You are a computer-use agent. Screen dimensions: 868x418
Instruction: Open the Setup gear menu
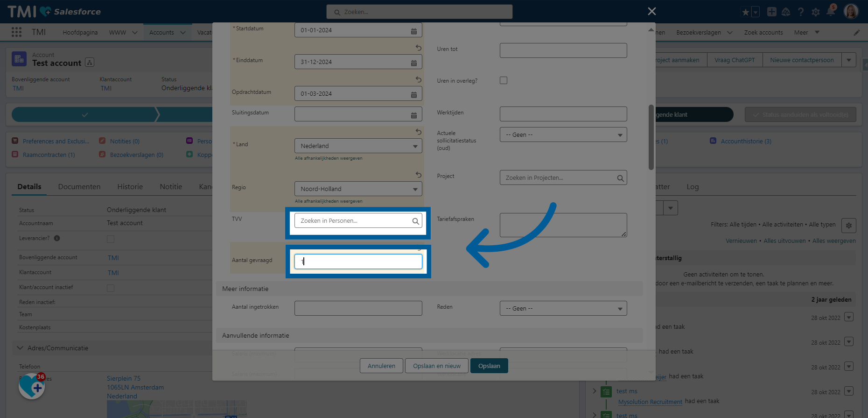(x=816, y=12)
